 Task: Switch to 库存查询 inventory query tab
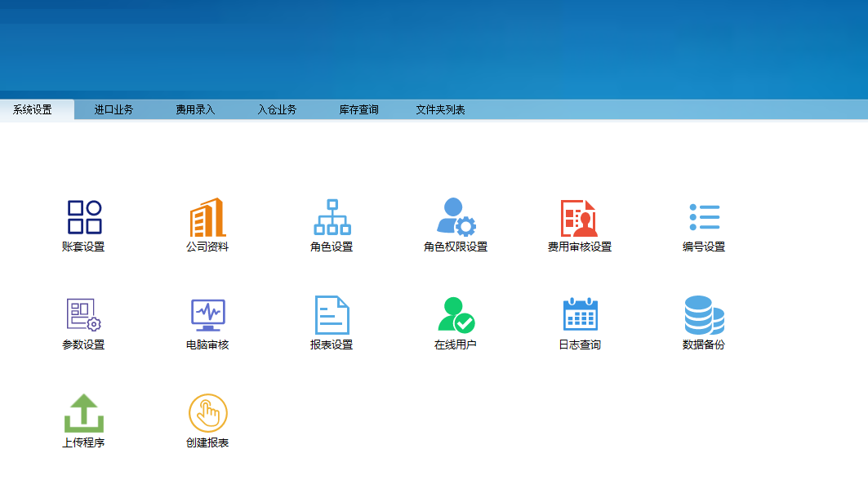[357, 109]
